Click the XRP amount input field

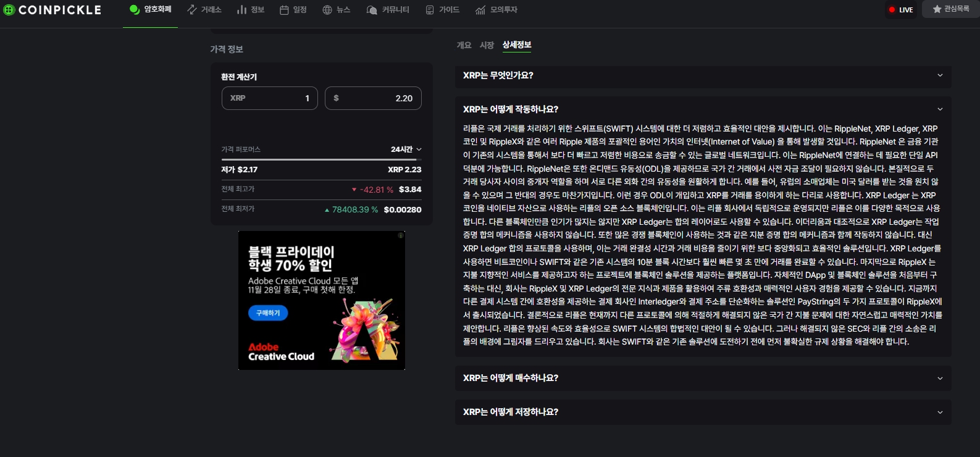point(270,98)
